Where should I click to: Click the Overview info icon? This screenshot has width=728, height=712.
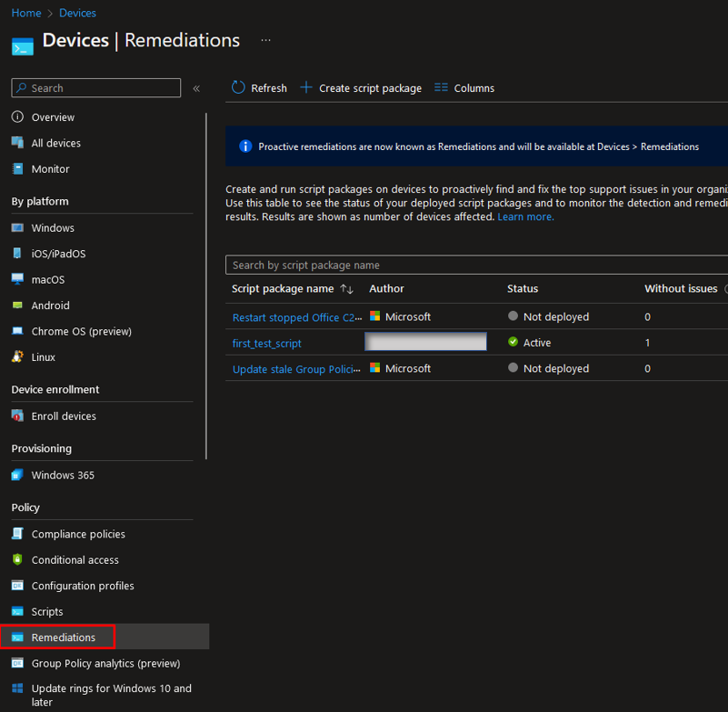17,116
